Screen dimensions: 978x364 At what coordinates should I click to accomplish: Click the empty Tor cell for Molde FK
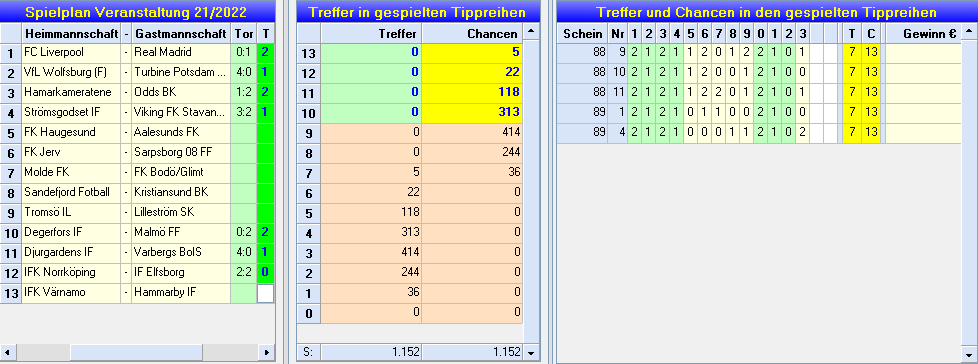243,173
